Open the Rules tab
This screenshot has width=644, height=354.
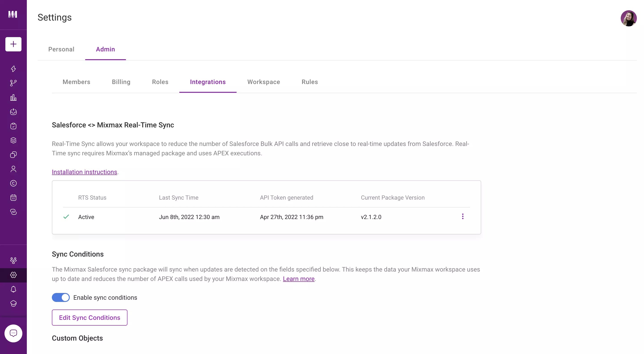coord(309,82)
